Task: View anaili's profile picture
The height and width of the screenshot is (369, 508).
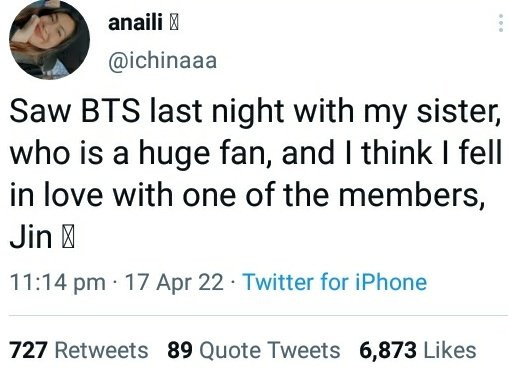Action: tap(49, 39)
